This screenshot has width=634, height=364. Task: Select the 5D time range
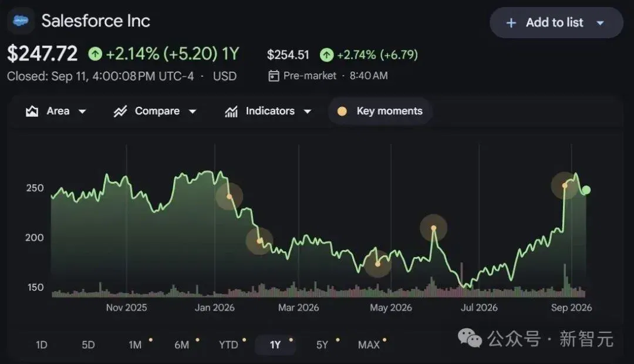click(88, 345)
